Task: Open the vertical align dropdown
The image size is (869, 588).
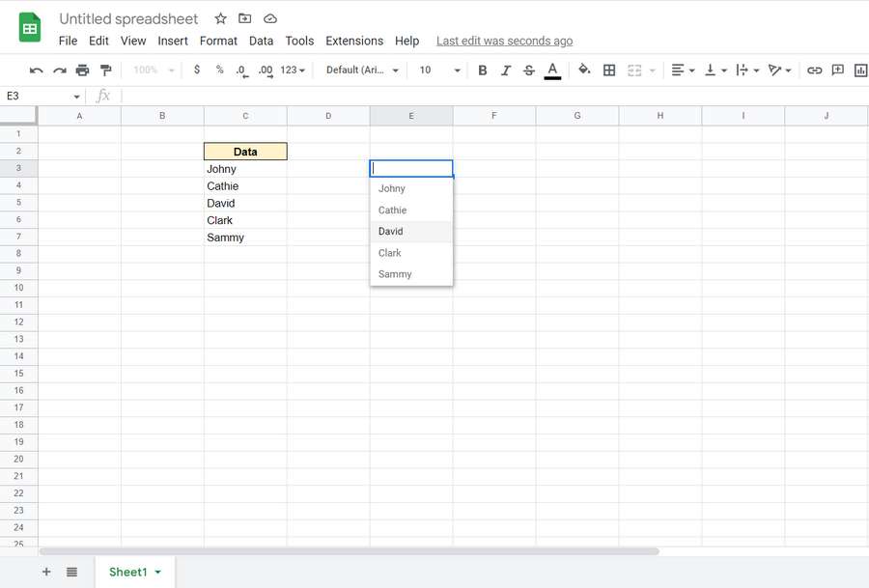Action: click(715, 70)
